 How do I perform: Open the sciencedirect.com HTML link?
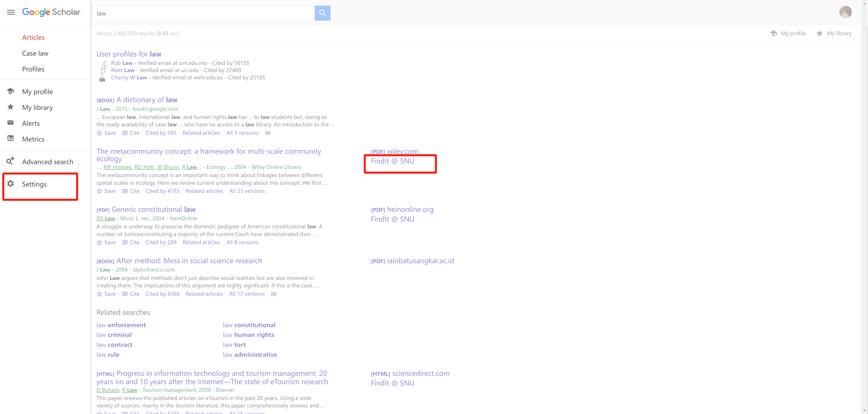coord(410,373)
